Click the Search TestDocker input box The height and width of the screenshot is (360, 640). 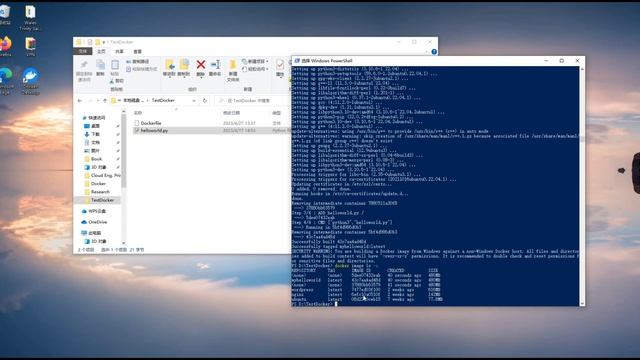click(x=252, y=100)
